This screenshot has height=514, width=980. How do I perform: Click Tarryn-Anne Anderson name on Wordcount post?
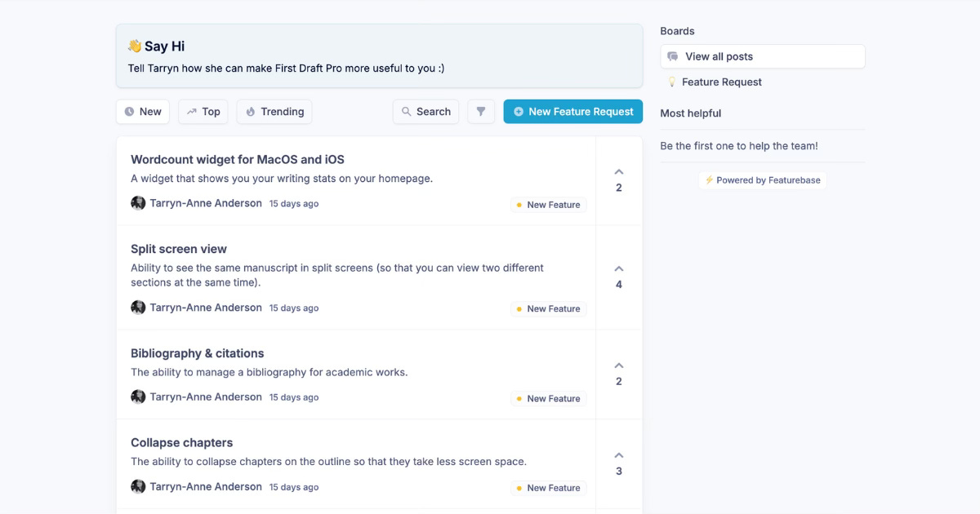click(206, 203)
